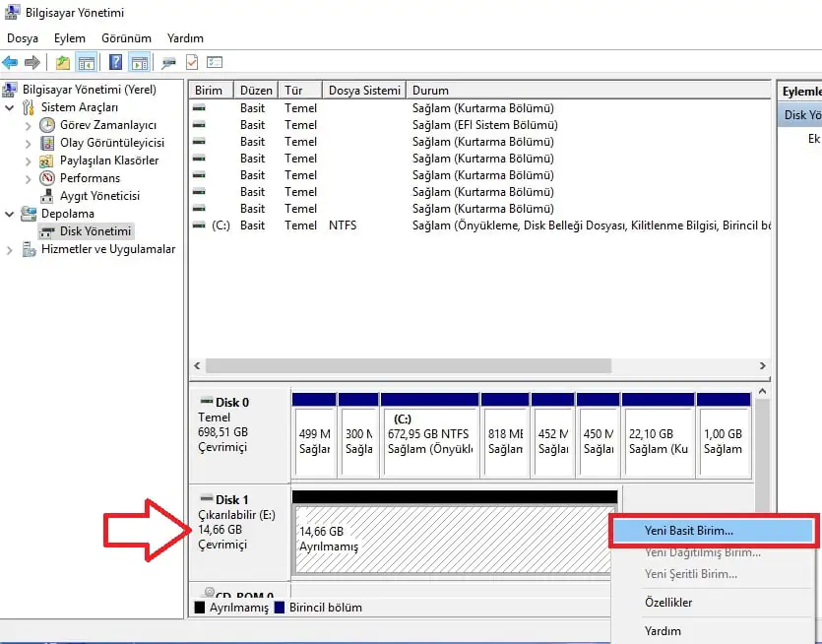Expand the Görev Zamanlayıcı node
The width and height of the screenshot is (822, 644).
point(28,125)
